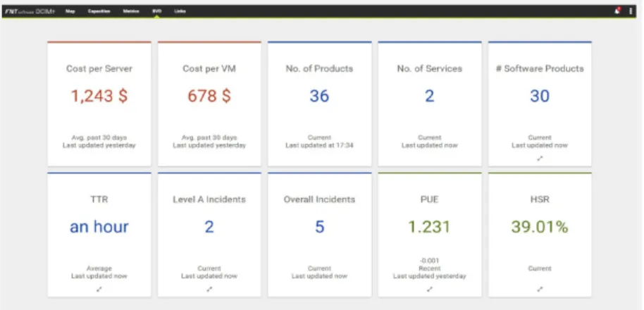Expand the Level A Incidents card
Viewport: 644px width, 310px height.
coord(209,289)
